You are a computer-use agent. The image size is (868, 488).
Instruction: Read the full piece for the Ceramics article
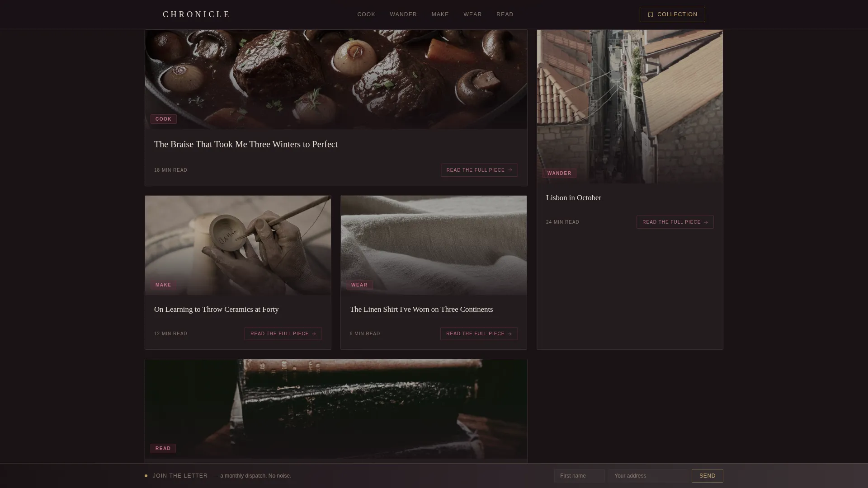click(x=283, y=334)
